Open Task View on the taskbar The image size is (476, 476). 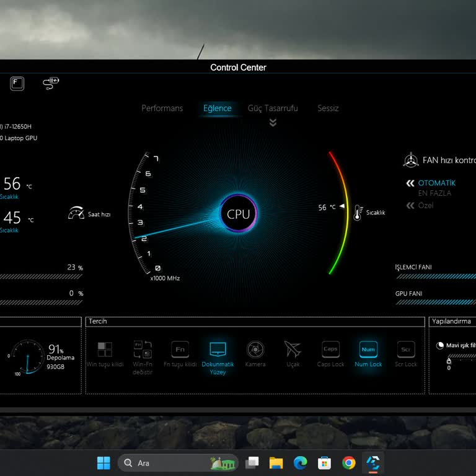tap(252, 463)
